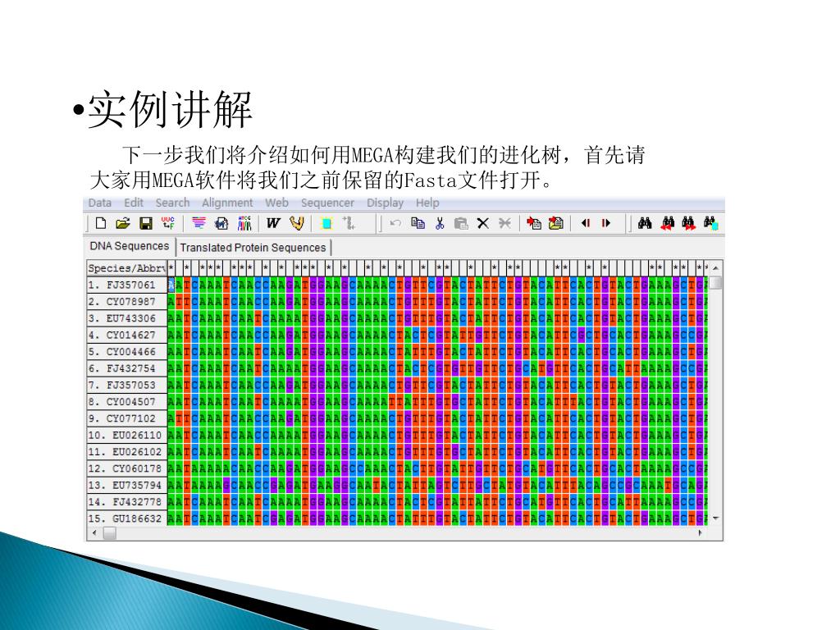Move the sequence right with the right arrow icon
840x630 pixels.
coord(606,223)
